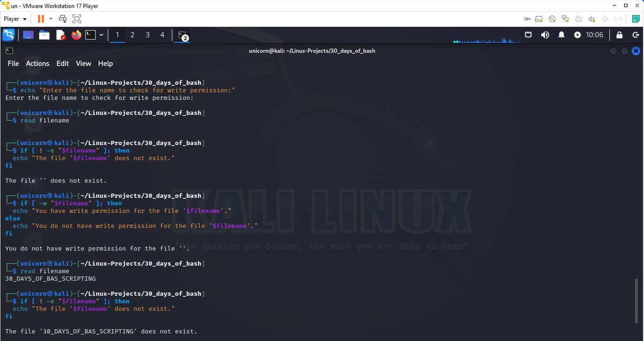
Task: Open the network status icon in the system tray
Action: click(x=529, y=34)
